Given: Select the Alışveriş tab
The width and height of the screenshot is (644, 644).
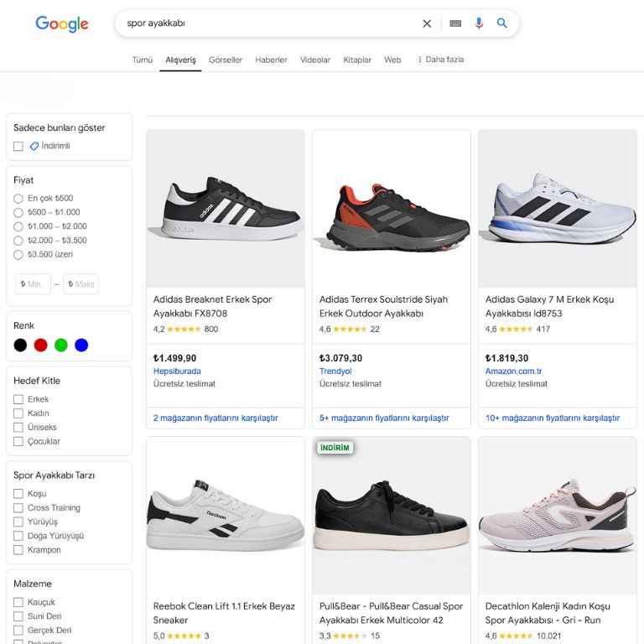Looking at the screenshot, I should tap(181, 60).
